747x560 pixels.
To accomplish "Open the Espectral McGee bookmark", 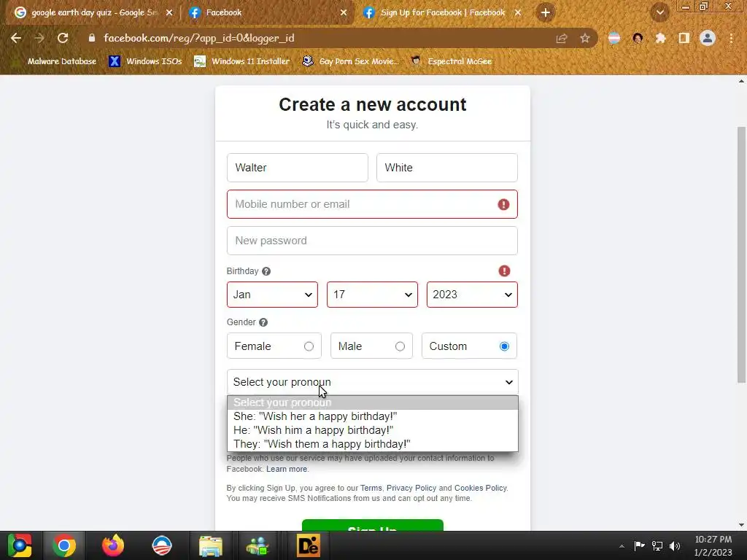I will coord(451,61).
